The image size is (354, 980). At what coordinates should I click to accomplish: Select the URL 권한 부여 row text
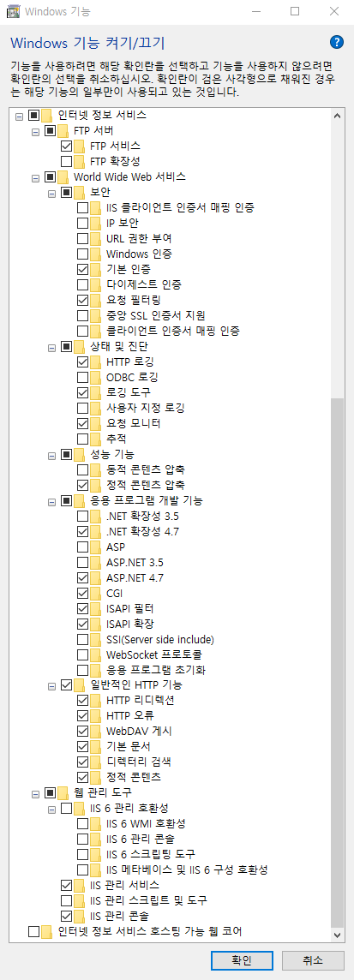139,238
